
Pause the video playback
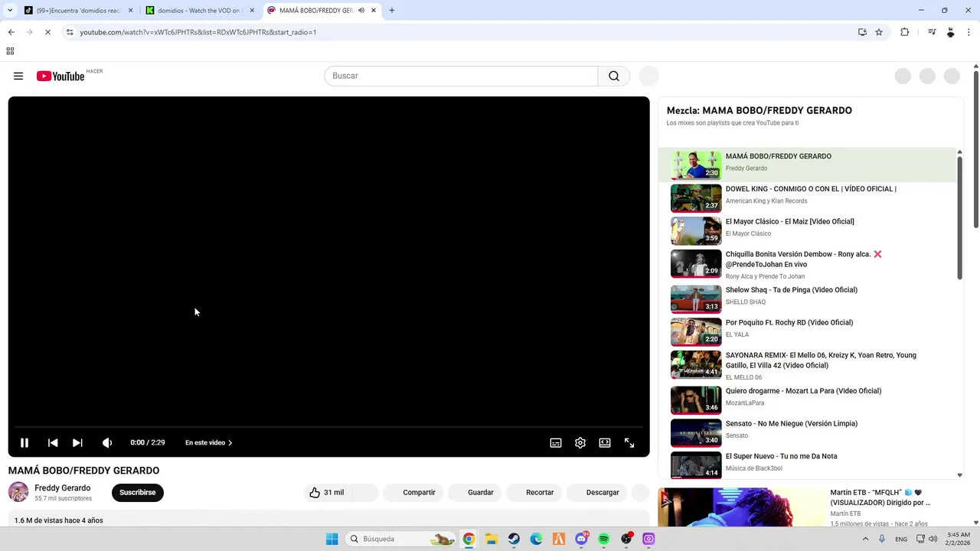(24, 442)
